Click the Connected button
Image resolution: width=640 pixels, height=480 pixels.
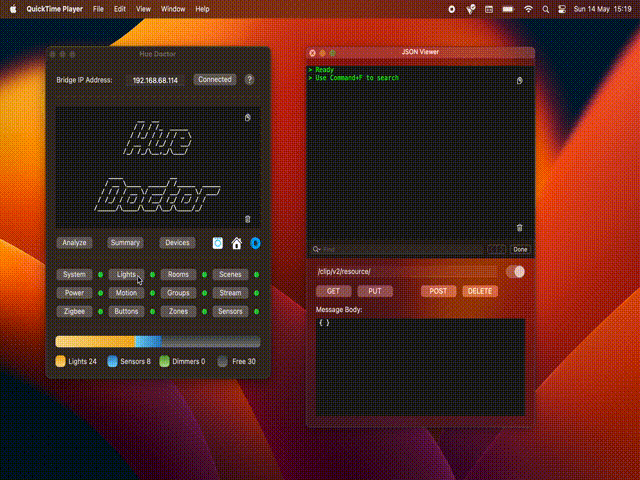tap(215, 80)
